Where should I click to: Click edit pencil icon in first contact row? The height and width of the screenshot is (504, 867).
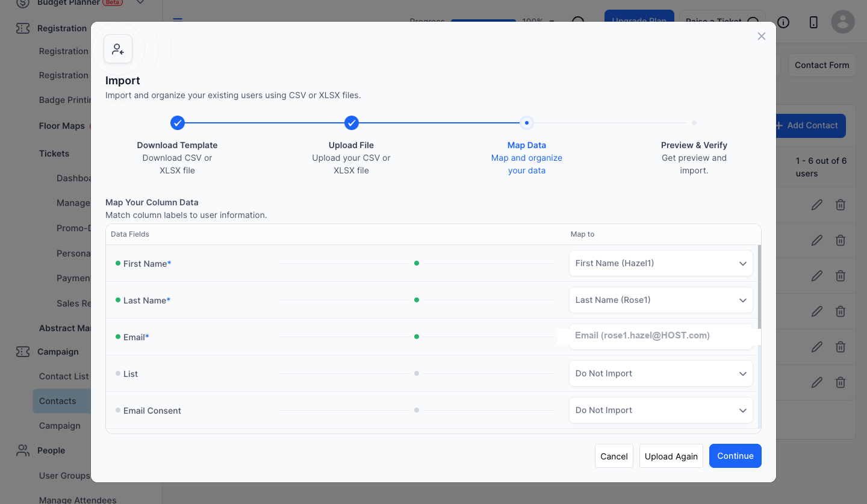click(x=817, y=205)
